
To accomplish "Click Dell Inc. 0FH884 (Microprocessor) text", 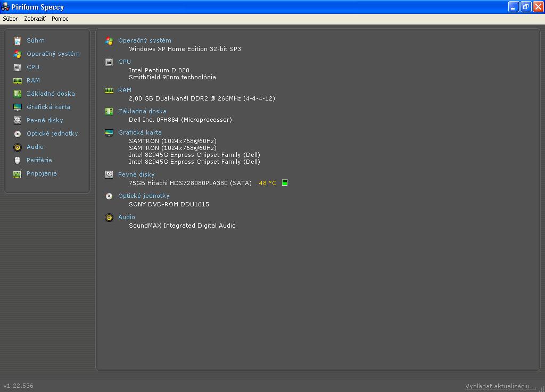I will pyautogui.click(x=180, y=120).
